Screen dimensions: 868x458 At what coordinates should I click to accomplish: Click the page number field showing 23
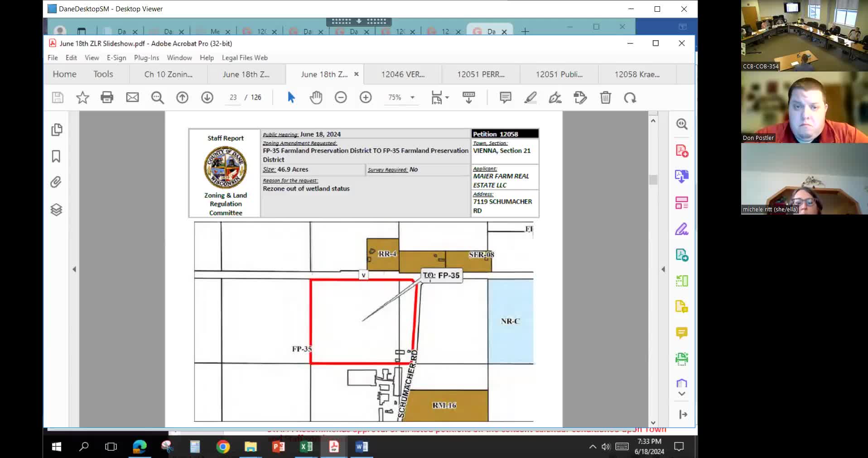pyautogui.click(x=232, y=97)
